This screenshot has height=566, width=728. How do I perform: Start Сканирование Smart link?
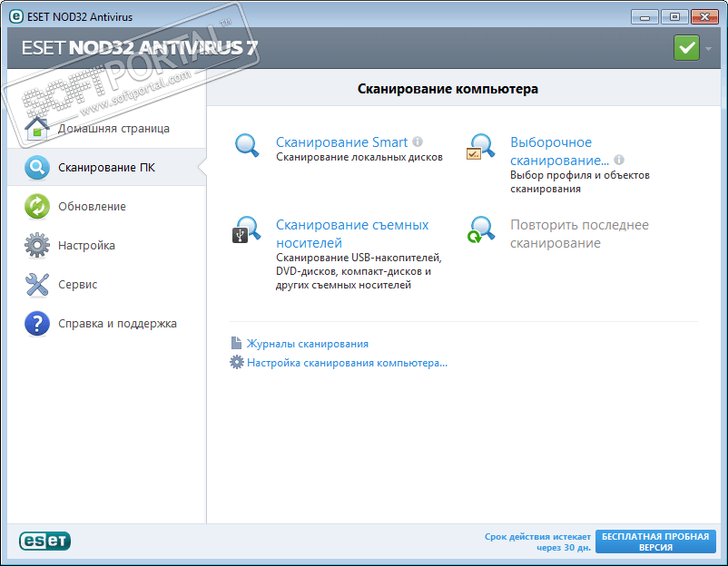pos(341,142)
